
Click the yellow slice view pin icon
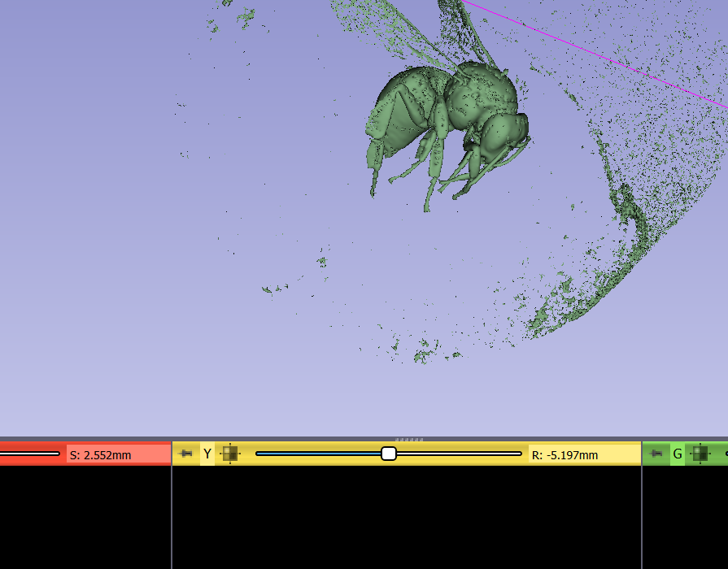tap(185, 454)
